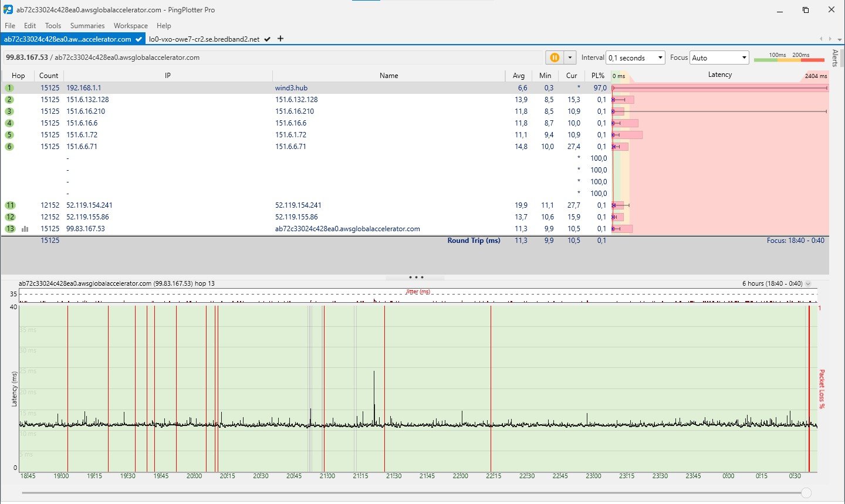Open the Alerts side panel
845x504 pixels.
(x=835, y=58)
